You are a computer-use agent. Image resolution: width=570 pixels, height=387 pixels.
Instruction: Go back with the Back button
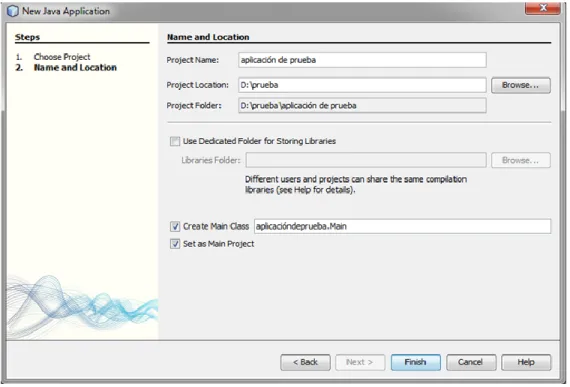point(305,362)
